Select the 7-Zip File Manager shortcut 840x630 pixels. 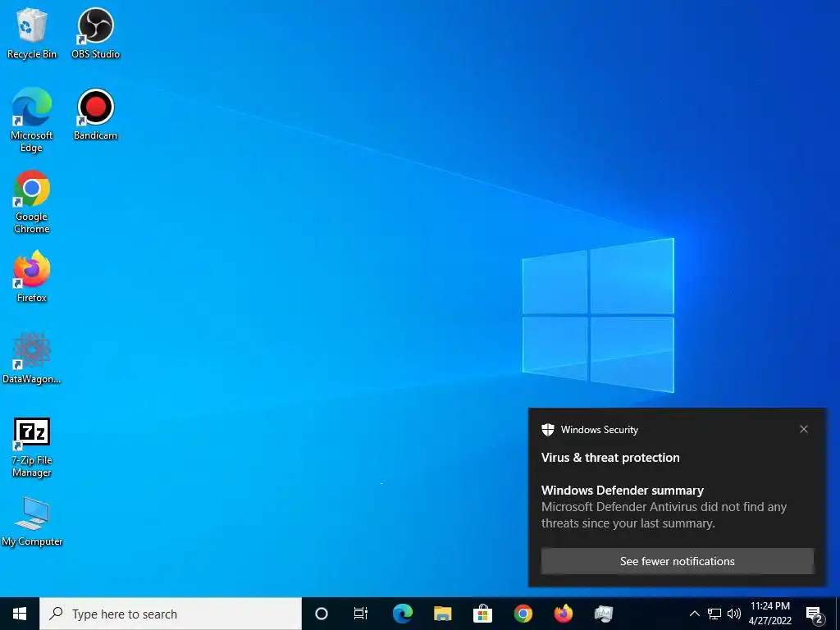point(32,447)
